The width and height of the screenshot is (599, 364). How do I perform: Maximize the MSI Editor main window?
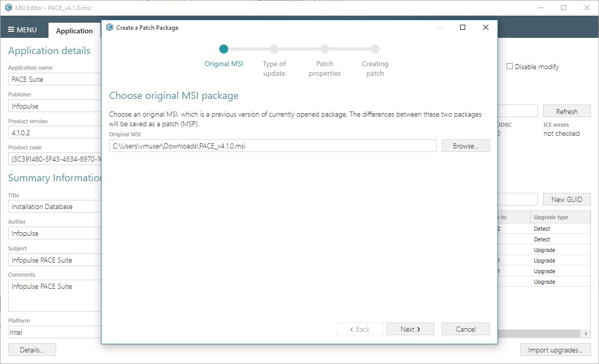564,8
